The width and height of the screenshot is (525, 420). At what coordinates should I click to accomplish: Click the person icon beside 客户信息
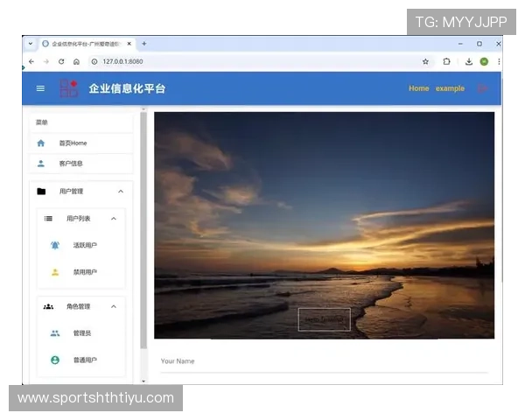(41, 164)
